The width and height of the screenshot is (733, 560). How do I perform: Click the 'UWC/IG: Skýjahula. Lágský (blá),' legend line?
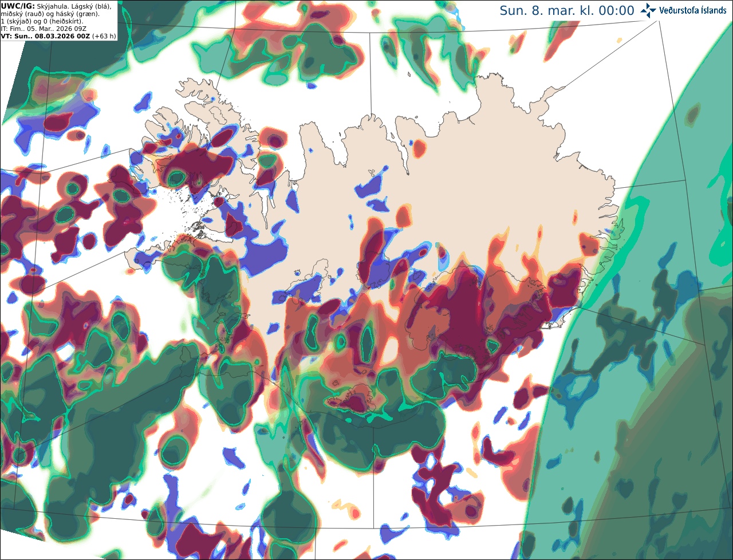click(56, 6)
